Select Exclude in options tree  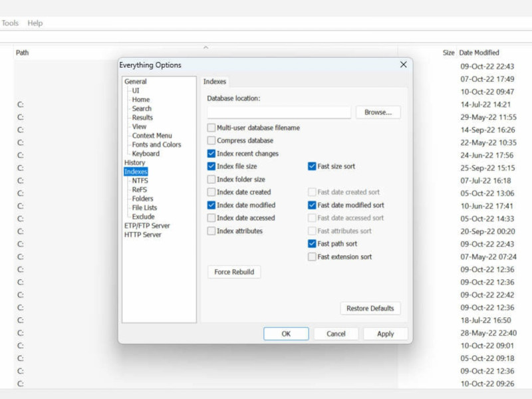coord(143,217)
